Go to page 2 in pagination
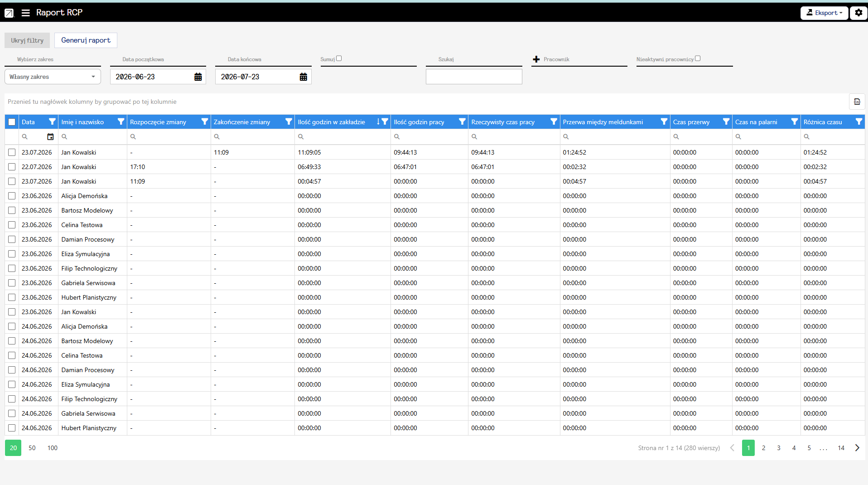The height and width of the screenshot is (485, 868). point(764,448)
